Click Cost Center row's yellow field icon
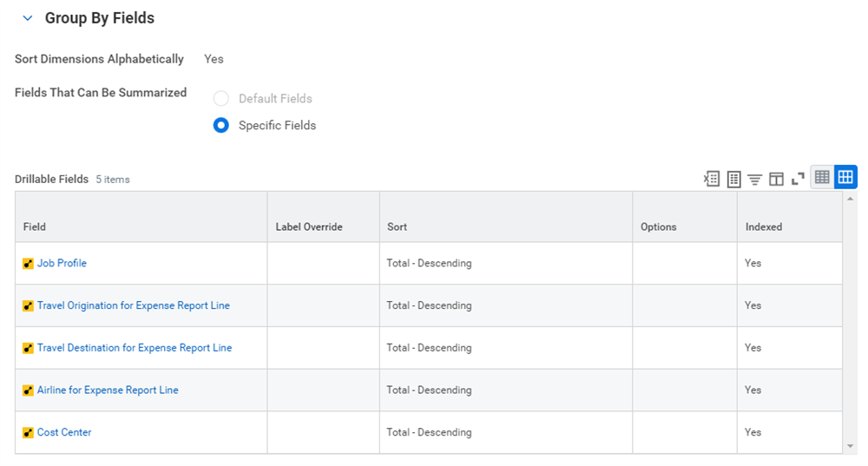This screenshot has height=466, width=868. 28,433
